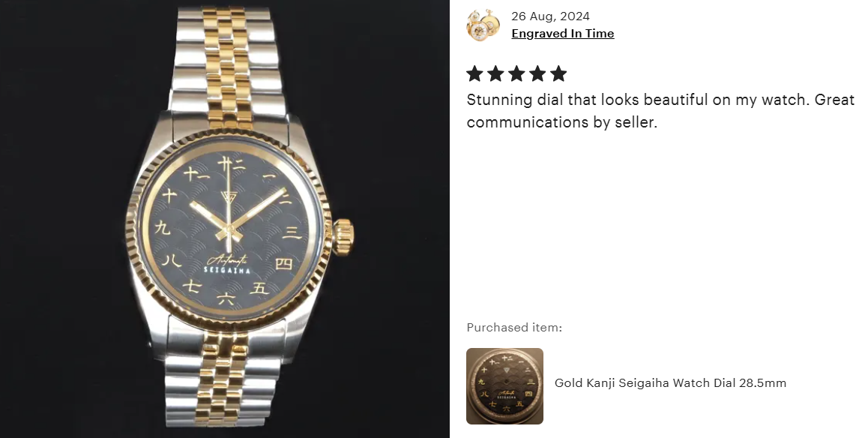Click the kanji twelve marker atop the dial
The width and height of the screenshot is (868, 438).
tap(228, 163)
